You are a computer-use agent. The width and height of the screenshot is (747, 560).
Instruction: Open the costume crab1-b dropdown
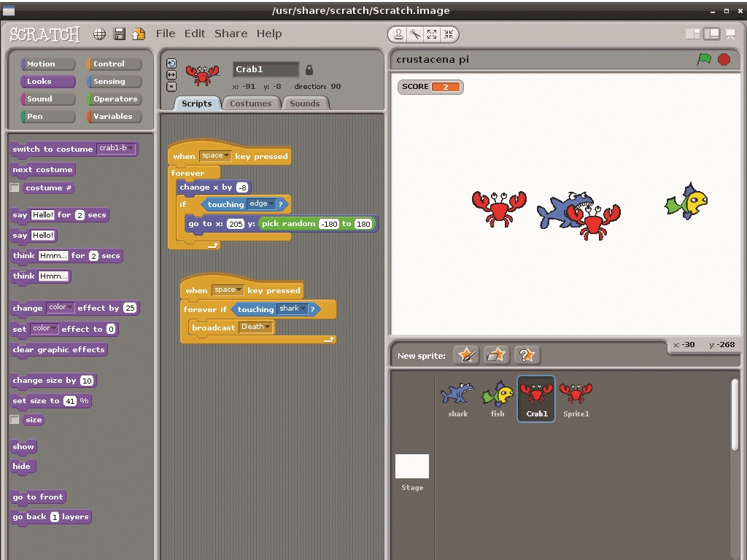tap(116, 149)
